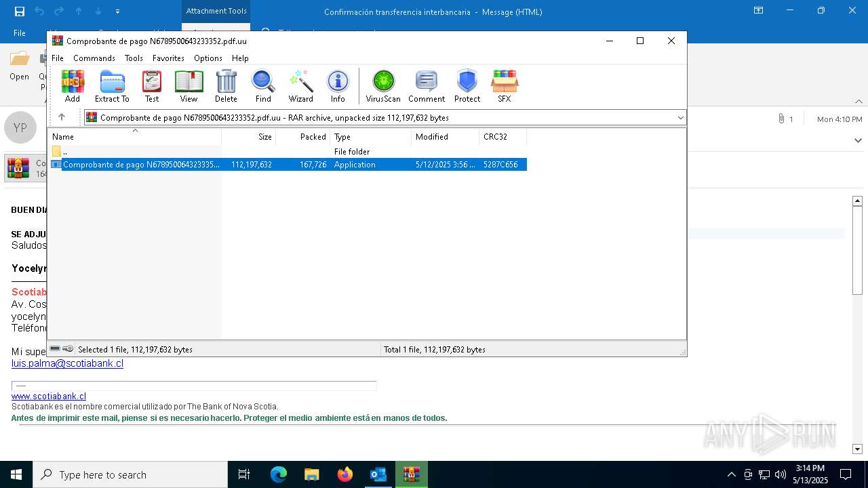Show archive Info
Screen dimensions: 868x488
coord(338,86)
